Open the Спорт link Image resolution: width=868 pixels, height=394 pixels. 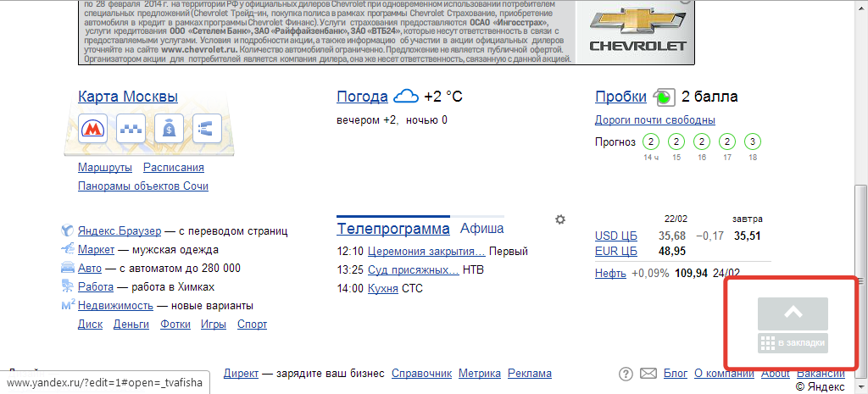252,325
